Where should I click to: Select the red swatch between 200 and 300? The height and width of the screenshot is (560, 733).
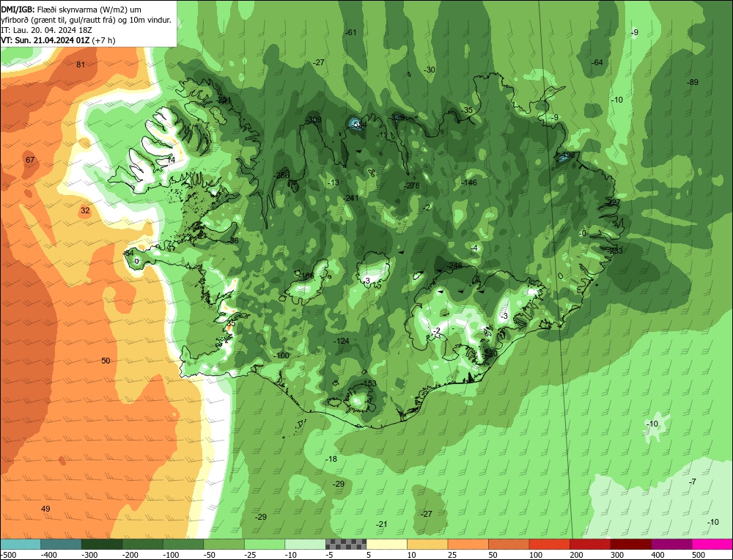(590, 545)
